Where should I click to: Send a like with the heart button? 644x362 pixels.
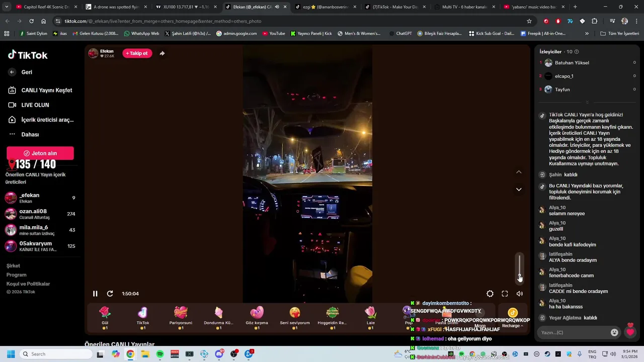click(630, 331)
